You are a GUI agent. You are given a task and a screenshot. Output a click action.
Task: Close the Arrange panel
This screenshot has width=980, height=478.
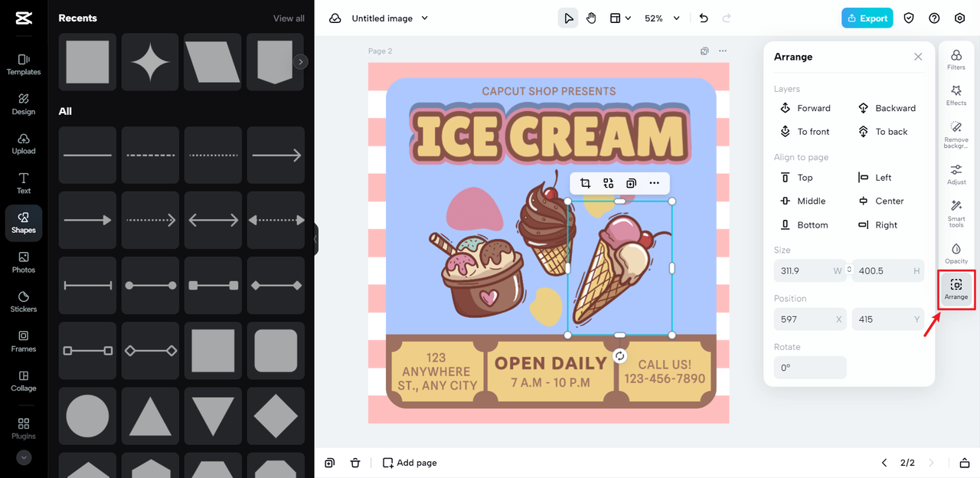[918, 57]
